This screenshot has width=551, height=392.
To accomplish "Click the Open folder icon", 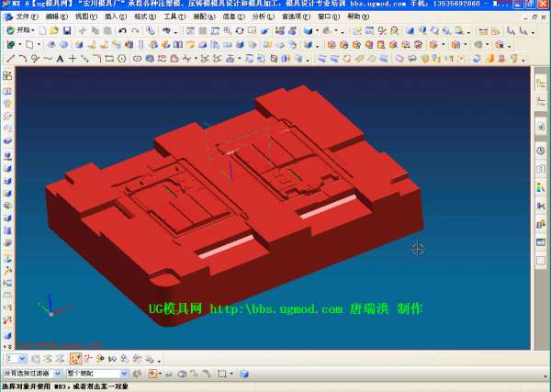I will (54, 30).
